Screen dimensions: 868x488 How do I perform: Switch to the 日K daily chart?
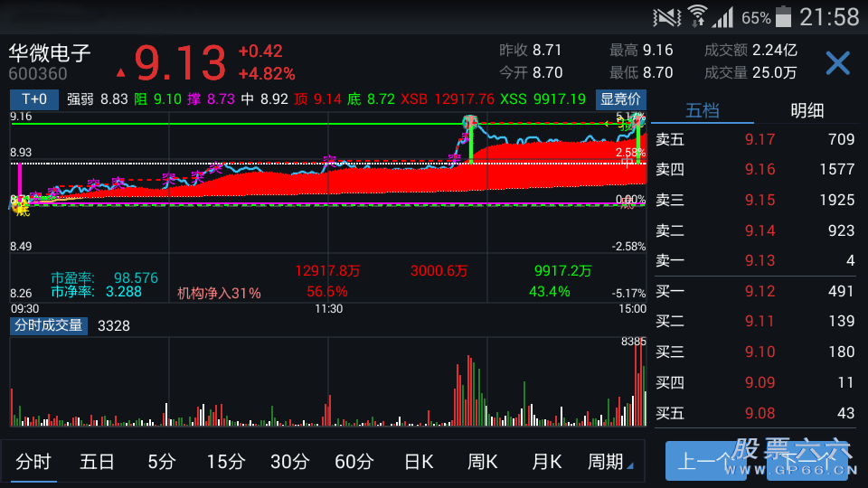tap(419, 462)
